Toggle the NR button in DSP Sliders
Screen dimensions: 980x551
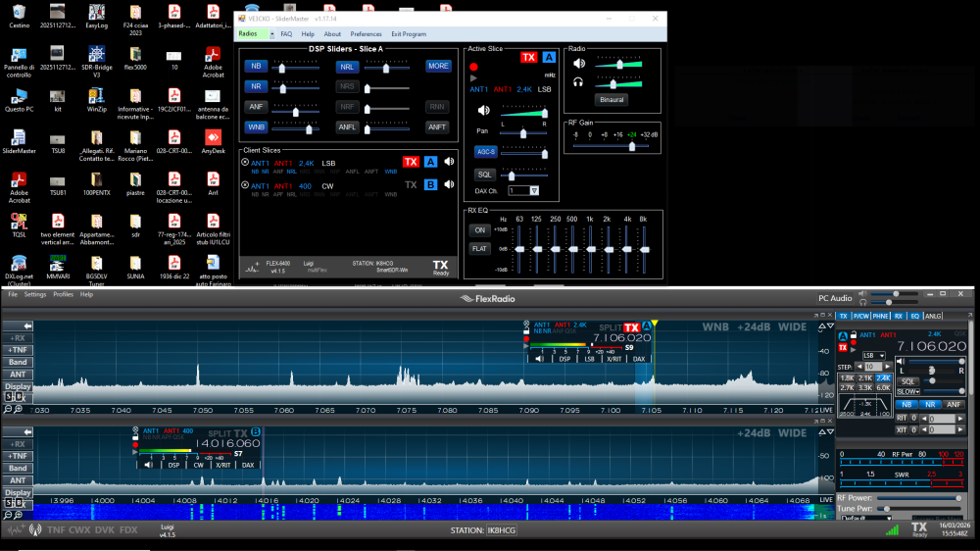click(256, 86)
